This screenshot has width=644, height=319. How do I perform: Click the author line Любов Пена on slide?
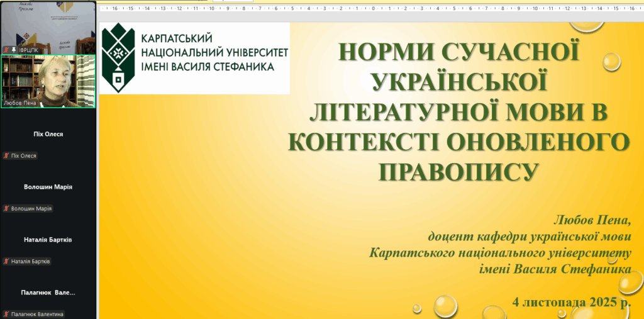coord(591,220)
